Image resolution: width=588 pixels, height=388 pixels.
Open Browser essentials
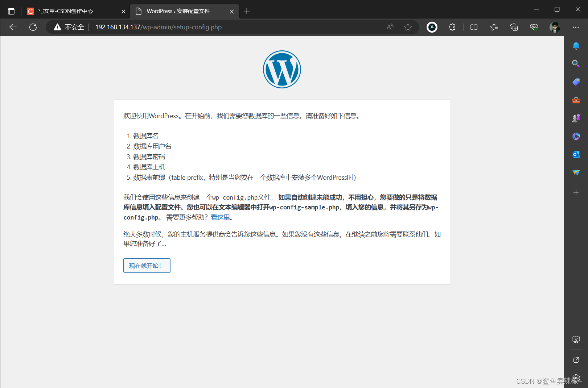534,27
